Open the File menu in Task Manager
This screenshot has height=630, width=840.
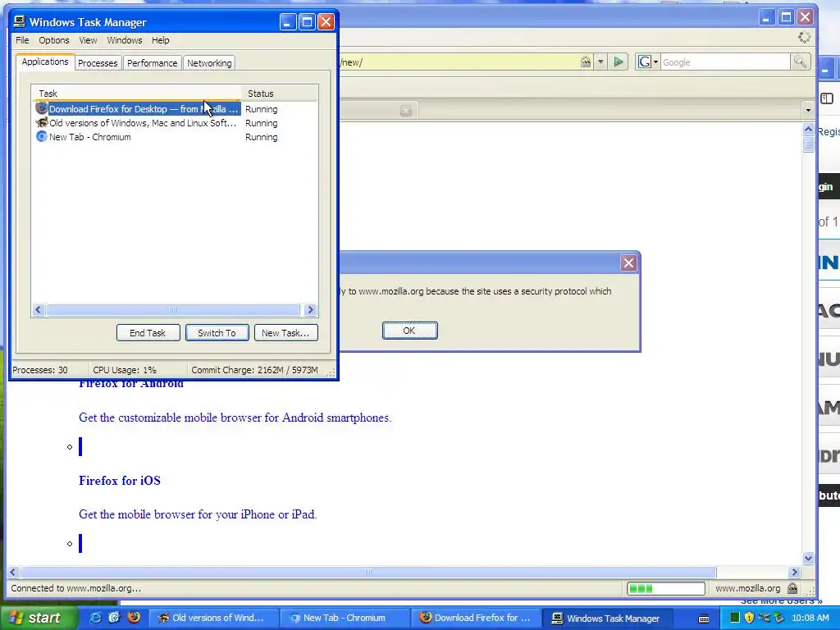pos(22,40)
